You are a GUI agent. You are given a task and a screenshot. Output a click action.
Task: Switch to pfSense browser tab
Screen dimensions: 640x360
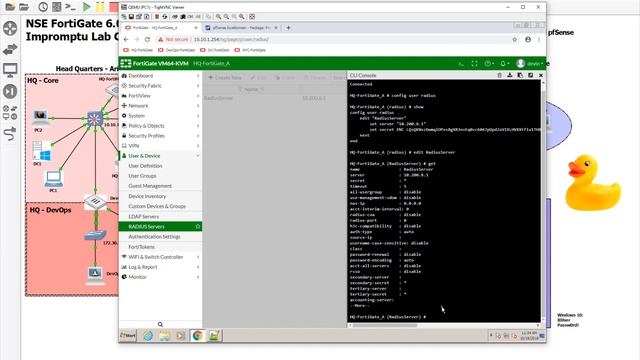pos(241,28)
